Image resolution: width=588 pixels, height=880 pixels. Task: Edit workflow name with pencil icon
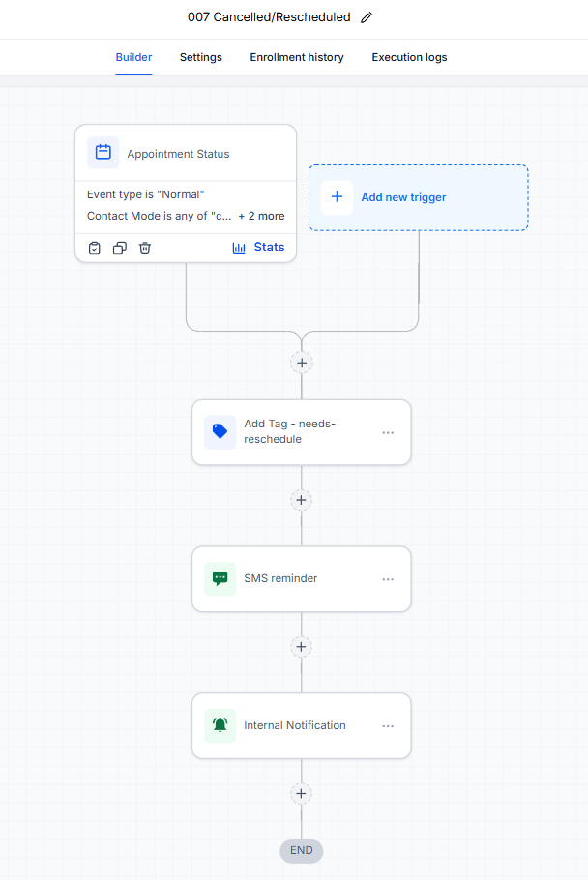click(x=367, y=17)
